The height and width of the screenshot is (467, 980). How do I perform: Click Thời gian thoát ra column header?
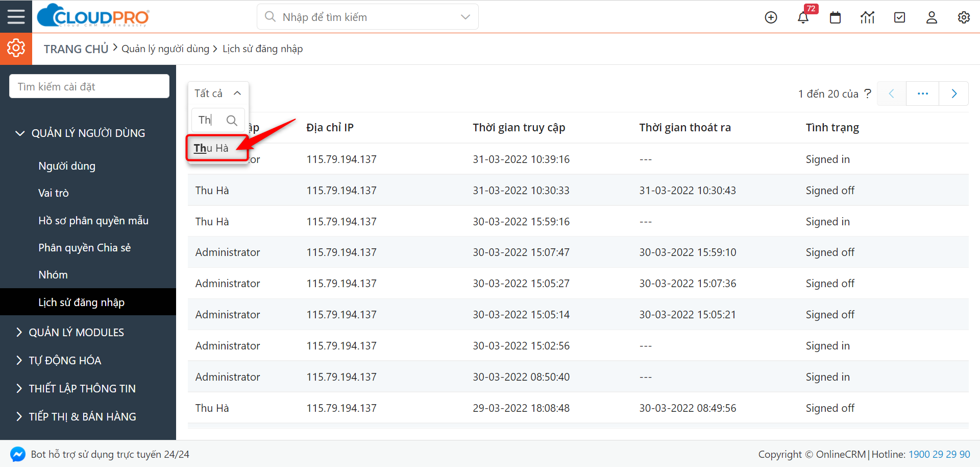tap(685, 128)
